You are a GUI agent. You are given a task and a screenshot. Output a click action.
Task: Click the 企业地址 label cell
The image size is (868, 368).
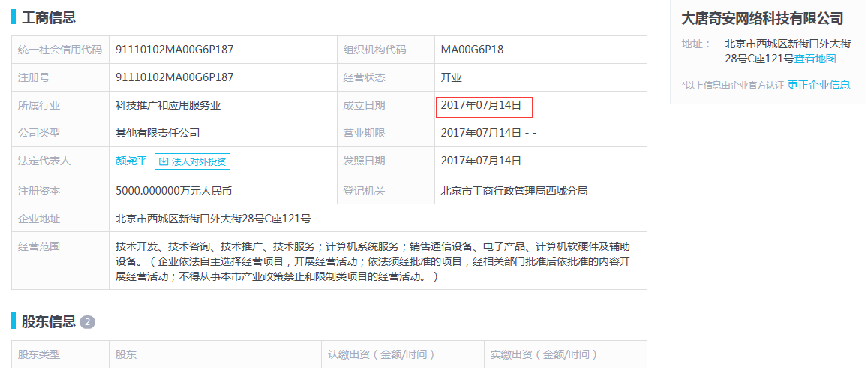click(60, 219)
